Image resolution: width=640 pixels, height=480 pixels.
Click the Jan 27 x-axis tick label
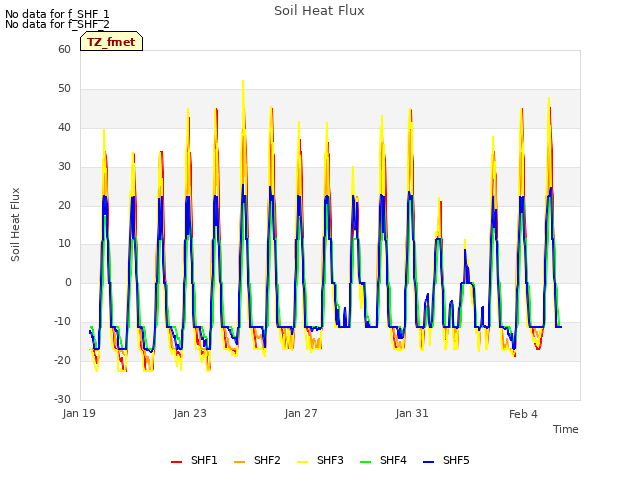pos(301,413)
